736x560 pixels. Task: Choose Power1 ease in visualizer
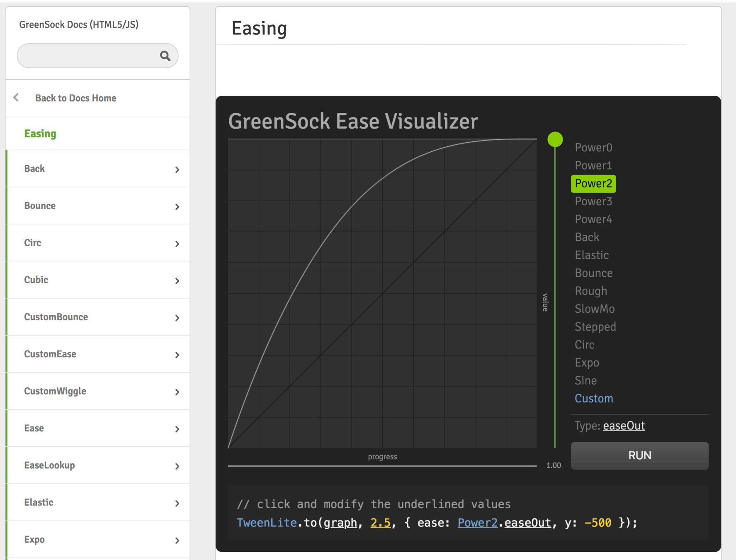[593, 166]
